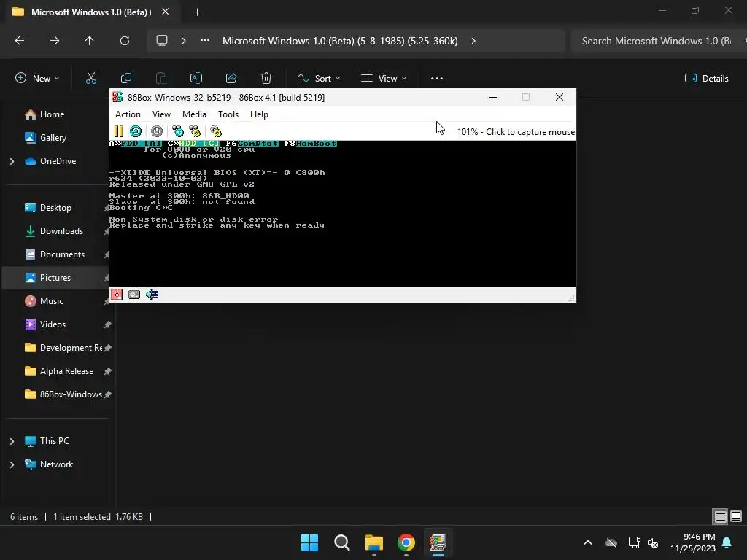This screenshot has width=747, height=560.
Task: Open the 86Box Help menu
Action: point(259,114)
